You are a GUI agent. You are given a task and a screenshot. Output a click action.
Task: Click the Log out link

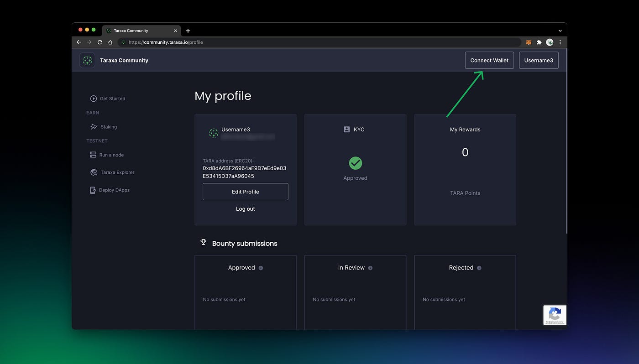tap(246, 209)
